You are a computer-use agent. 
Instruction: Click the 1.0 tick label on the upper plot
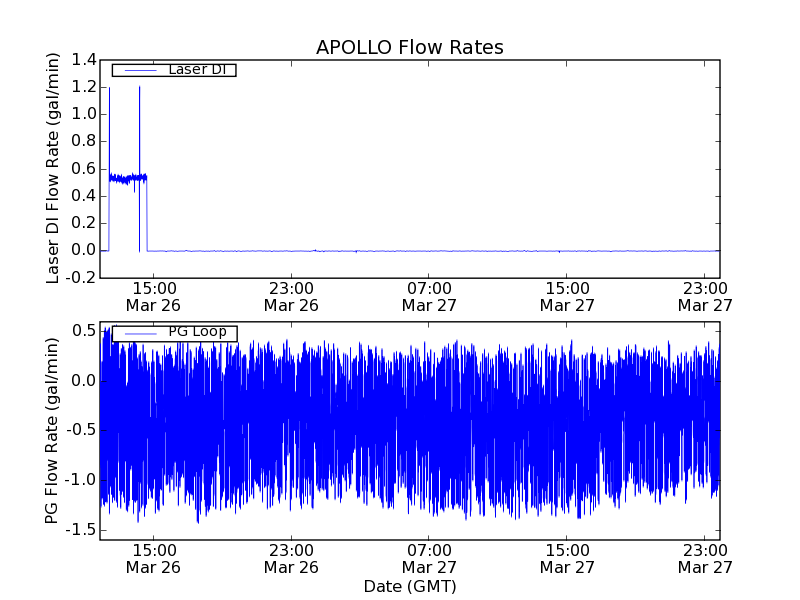point(84,114)
